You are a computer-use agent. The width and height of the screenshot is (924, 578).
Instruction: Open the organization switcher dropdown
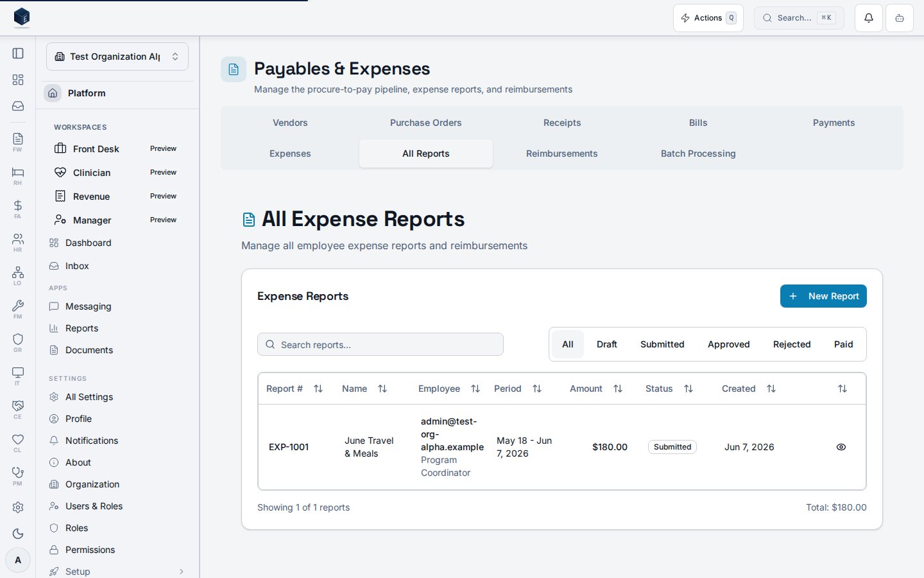117,57
